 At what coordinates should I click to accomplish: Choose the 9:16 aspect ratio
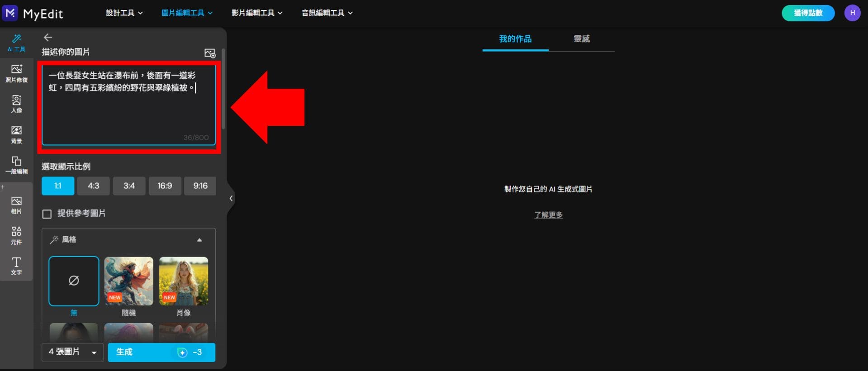pyautogui.click(x=200, y=186)
